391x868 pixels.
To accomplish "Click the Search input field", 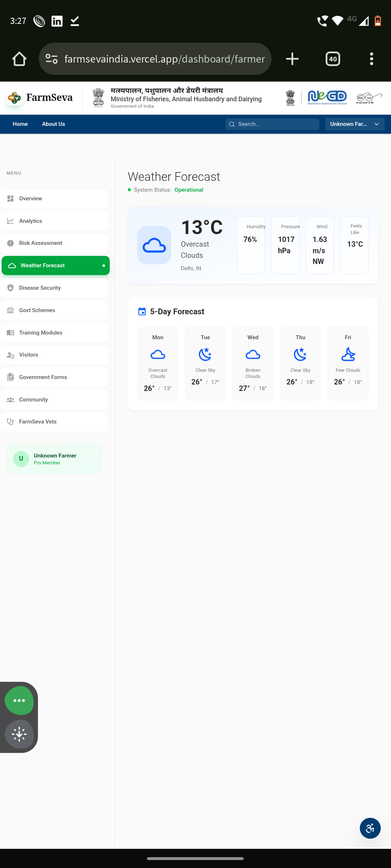I will pos(272,124).
